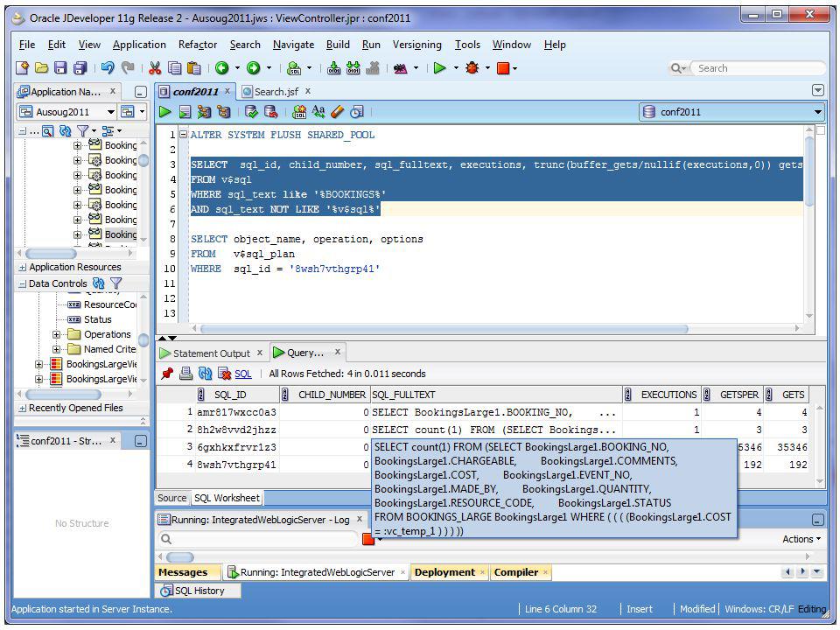The image size is (840, 630).
Task: Click the red pin icon in query results
Action: coord(167,374)
